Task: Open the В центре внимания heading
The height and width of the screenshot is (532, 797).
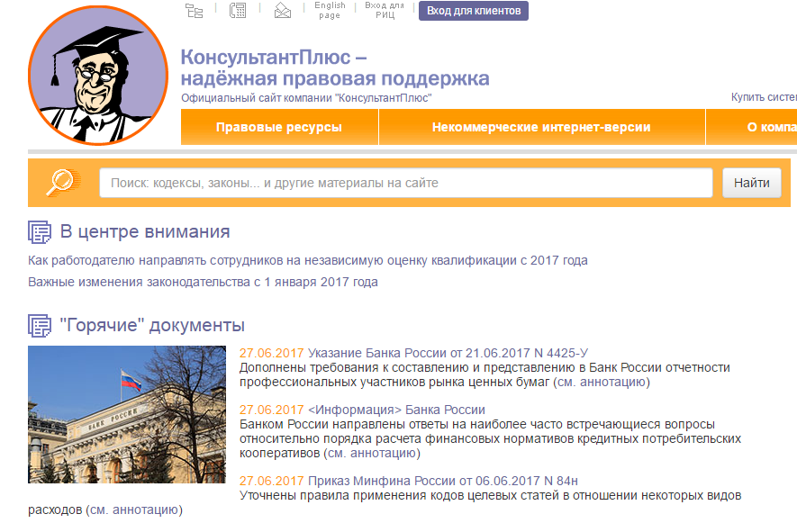Action: 145,231
